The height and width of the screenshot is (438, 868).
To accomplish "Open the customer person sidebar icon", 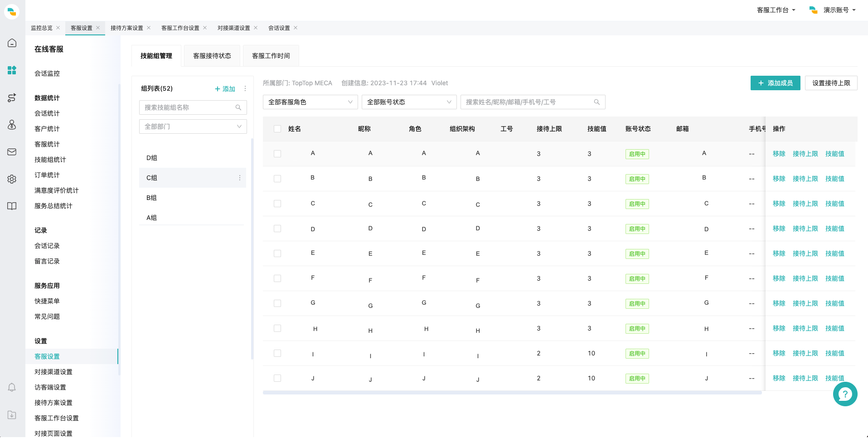I will click(x=12, y=125).
